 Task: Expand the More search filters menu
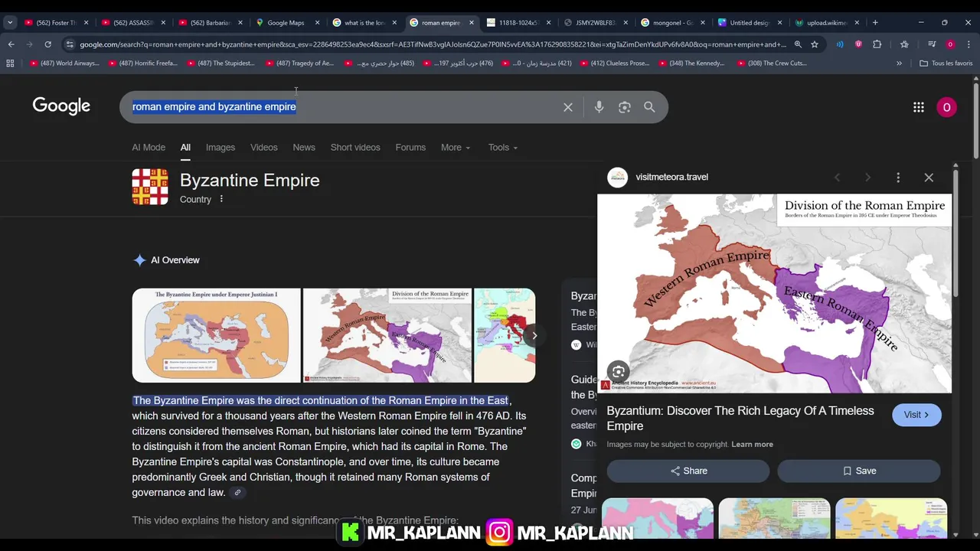point(456,148)
